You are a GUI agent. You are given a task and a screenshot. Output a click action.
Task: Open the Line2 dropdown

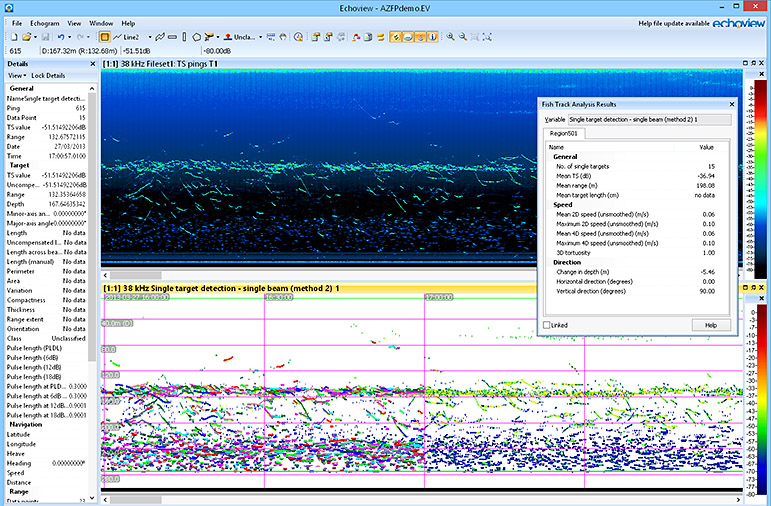tap(150, 37)
